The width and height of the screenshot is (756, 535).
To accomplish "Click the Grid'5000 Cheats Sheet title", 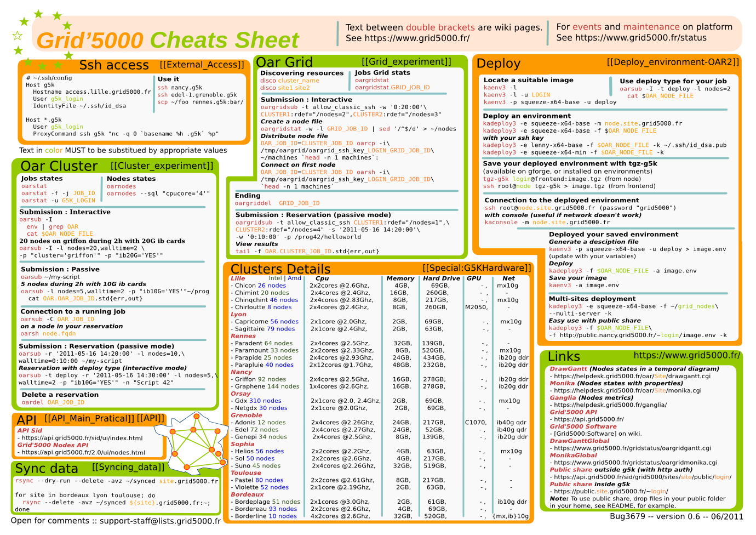I will click(x=168, y=41).
